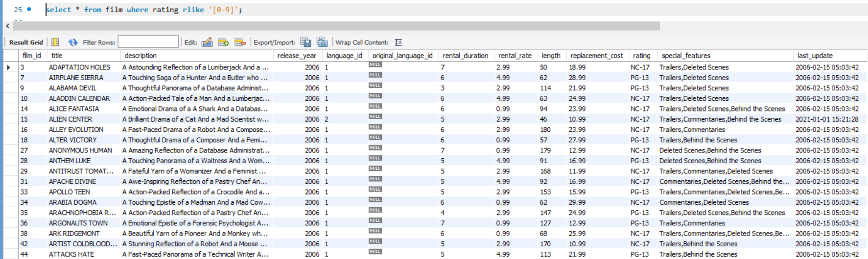Select the ALLEY EVOLUTION title cell
This screenshot has height=259, width=868.
[84, 129]
